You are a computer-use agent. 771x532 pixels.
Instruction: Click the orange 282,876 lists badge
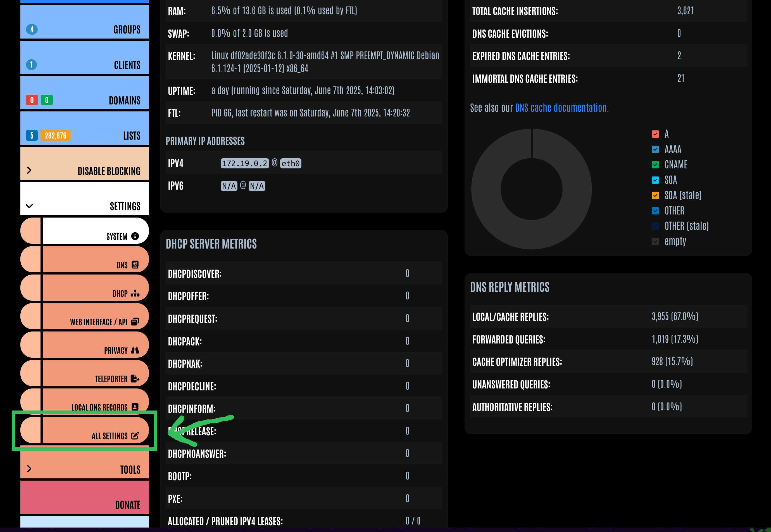[56, 135]
